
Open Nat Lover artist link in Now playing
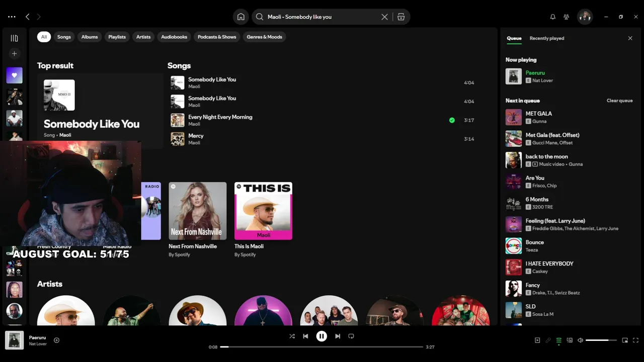pyautogui.click(x=543, y=80)
